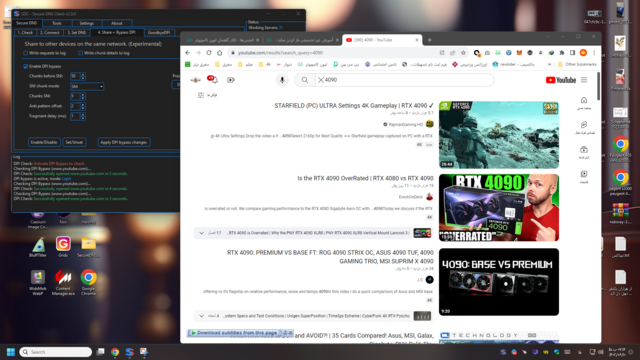
Task: Expand chapters under the RTX 4080 vs 4090 video
Action: (x=201, y=233)
